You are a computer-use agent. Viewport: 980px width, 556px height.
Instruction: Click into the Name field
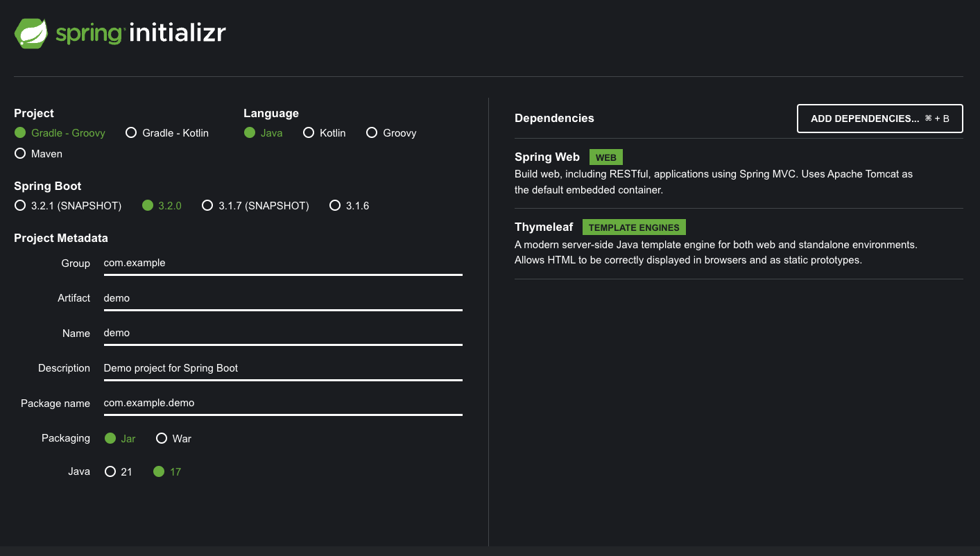coord(283,333)
